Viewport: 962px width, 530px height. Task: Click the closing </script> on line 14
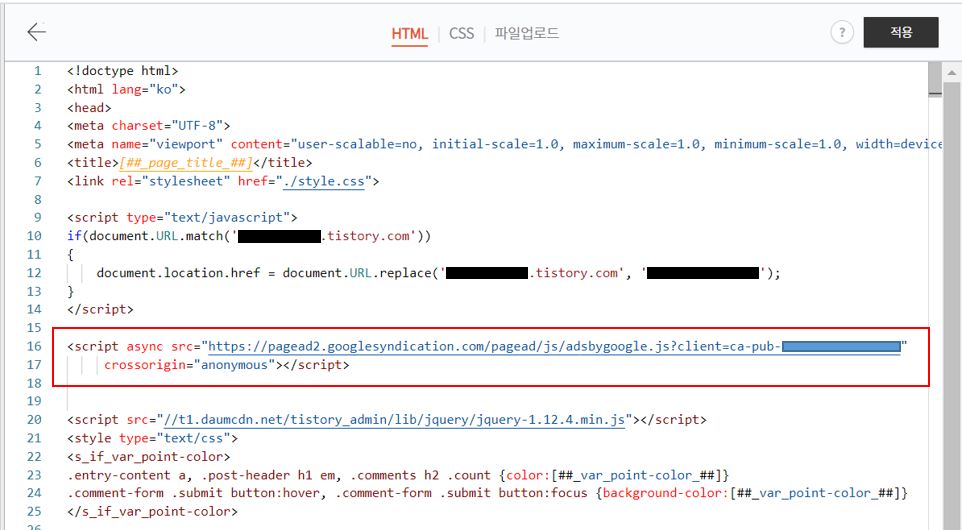[x=100, y=310]
